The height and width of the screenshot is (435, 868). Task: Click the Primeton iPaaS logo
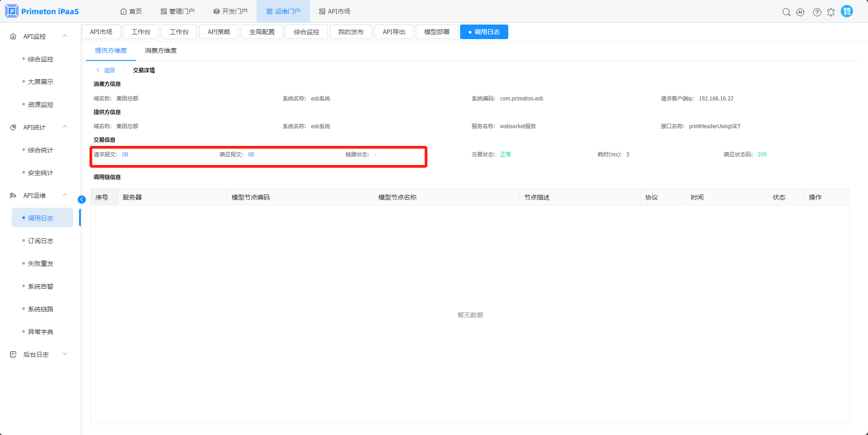click(x=42, y=11)
